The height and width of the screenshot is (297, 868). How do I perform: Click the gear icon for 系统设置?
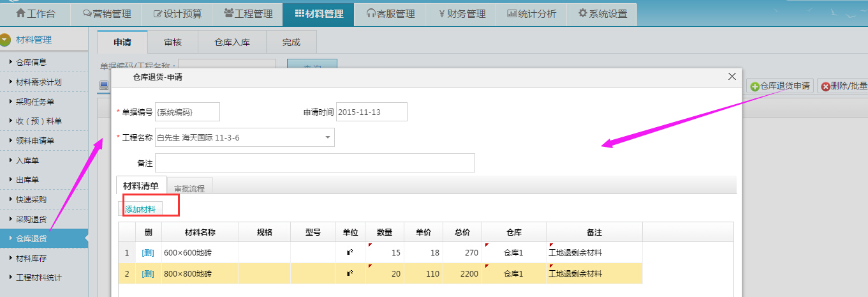pos(582,13)
